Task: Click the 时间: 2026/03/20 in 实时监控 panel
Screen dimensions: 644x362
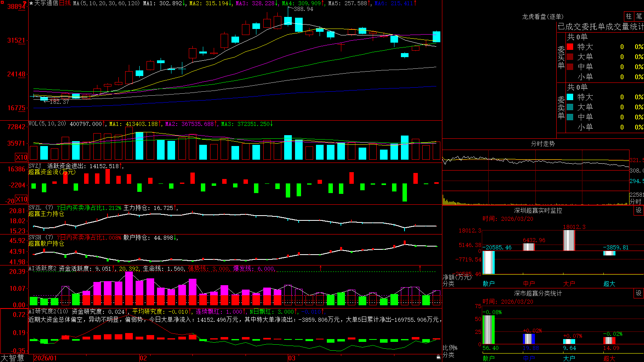Action: (508, 219)
